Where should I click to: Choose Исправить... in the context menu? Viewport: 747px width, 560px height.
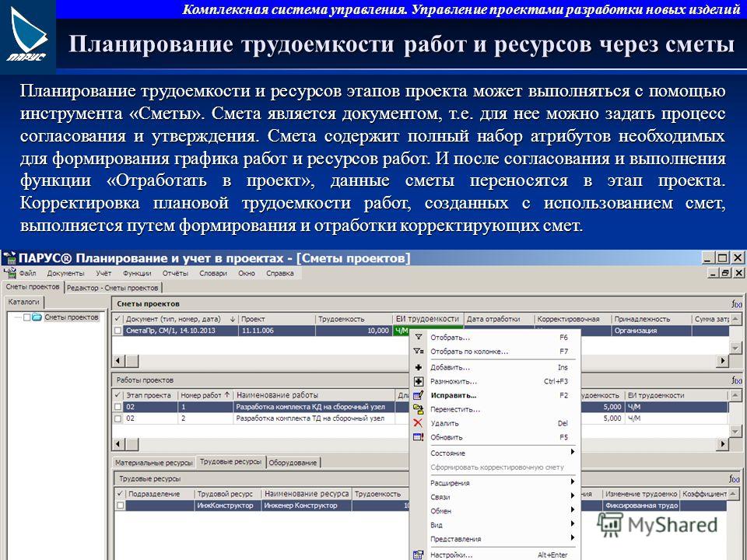coord(496,395)
